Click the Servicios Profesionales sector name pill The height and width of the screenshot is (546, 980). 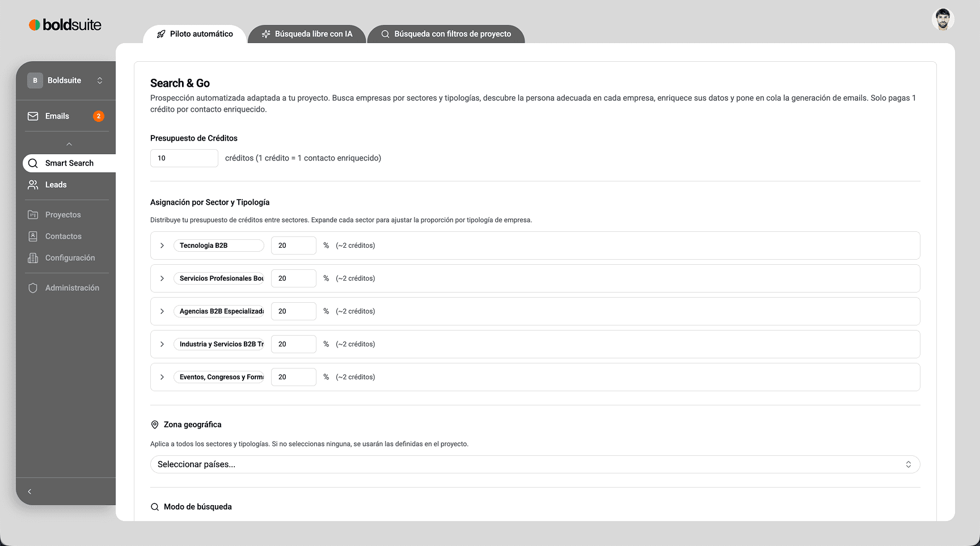[x=219, y=278]
